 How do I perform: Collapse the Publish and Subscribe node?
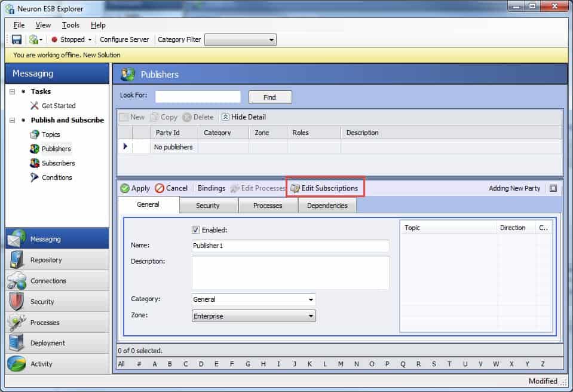coord(13,120)
